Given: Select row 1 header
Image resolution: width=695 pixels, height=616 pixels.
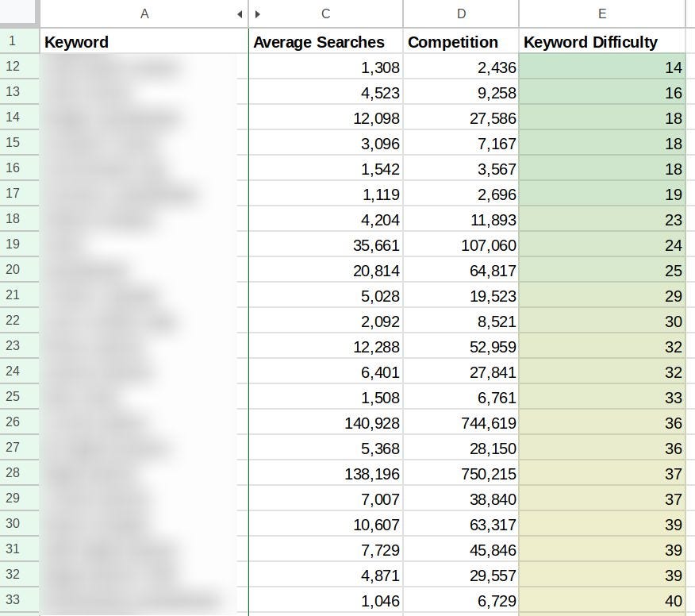Looking at the screenshot, I should 20,41.
